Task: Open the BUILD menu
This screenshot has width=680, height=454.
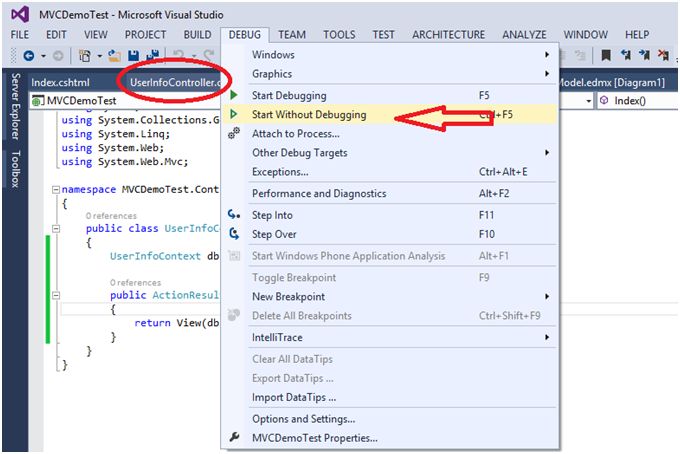Action: 197,35
